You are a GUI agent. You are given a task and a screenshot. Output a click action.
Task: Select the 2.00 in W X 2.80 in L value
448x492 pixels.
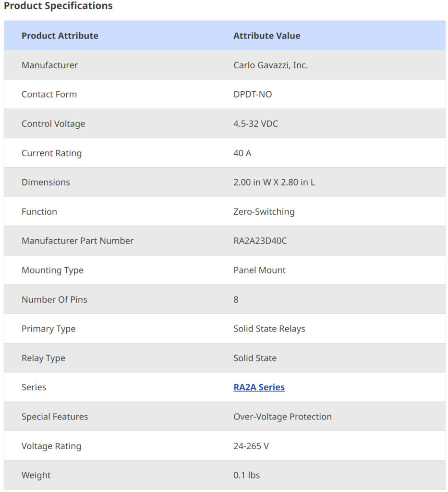pos(274,182)
